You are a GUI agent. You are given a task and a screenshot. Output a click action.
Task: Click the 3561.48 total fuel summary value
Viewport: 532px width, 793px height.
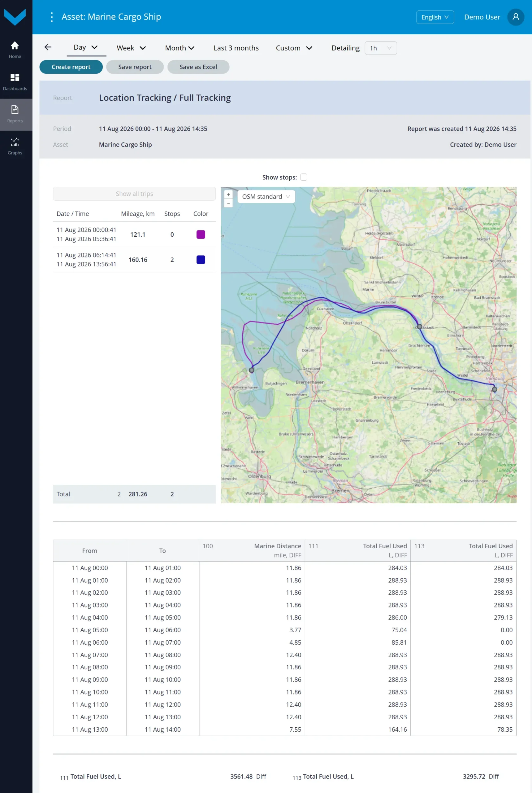tap(241, 776)
